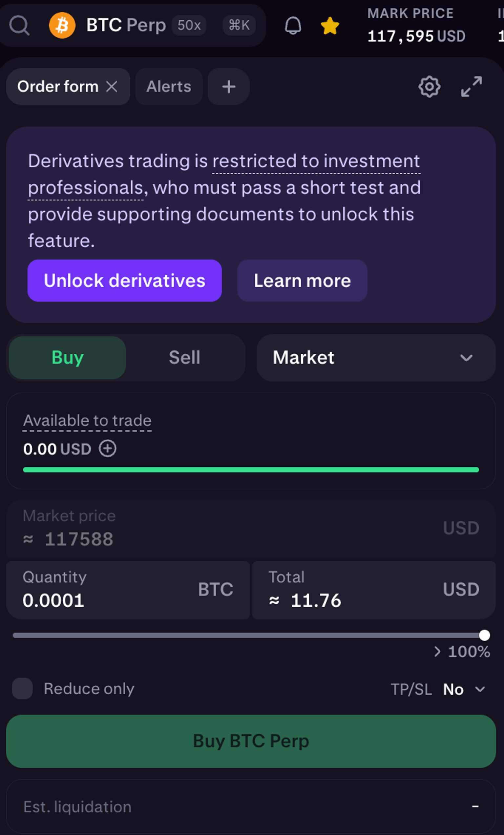Open order form settings gear

[430, 87]
